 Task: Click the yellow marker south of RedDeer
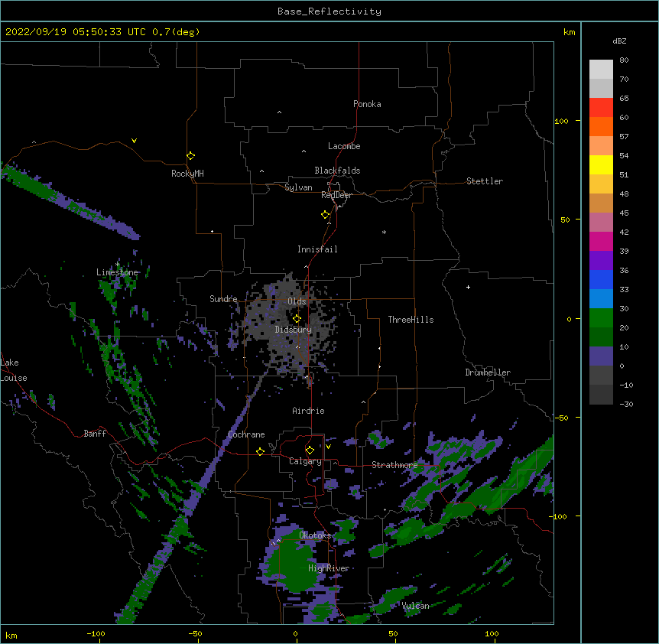[x=325, y=215]
